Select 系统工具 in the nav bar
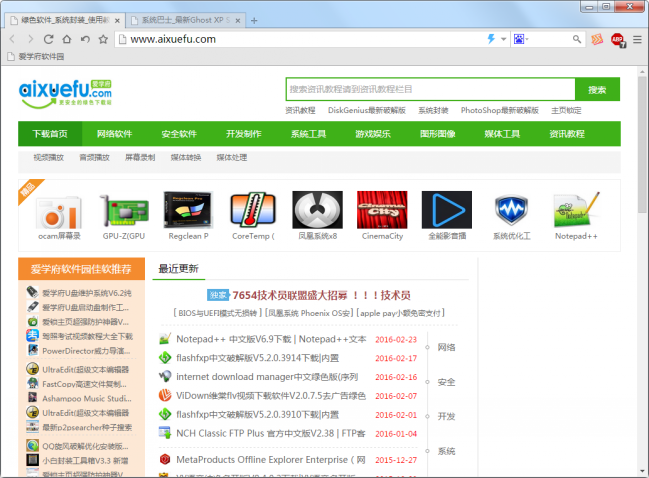 point(308,134)
